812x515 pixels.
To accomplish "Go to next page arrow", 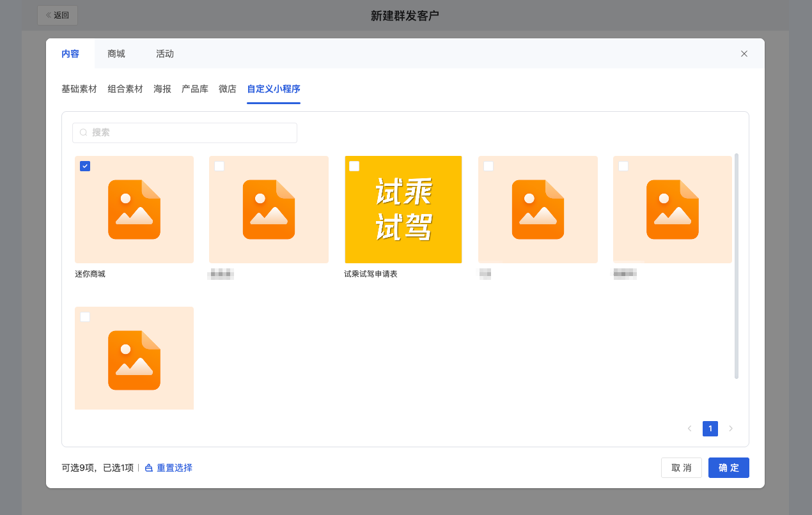I will click(731, 429).
